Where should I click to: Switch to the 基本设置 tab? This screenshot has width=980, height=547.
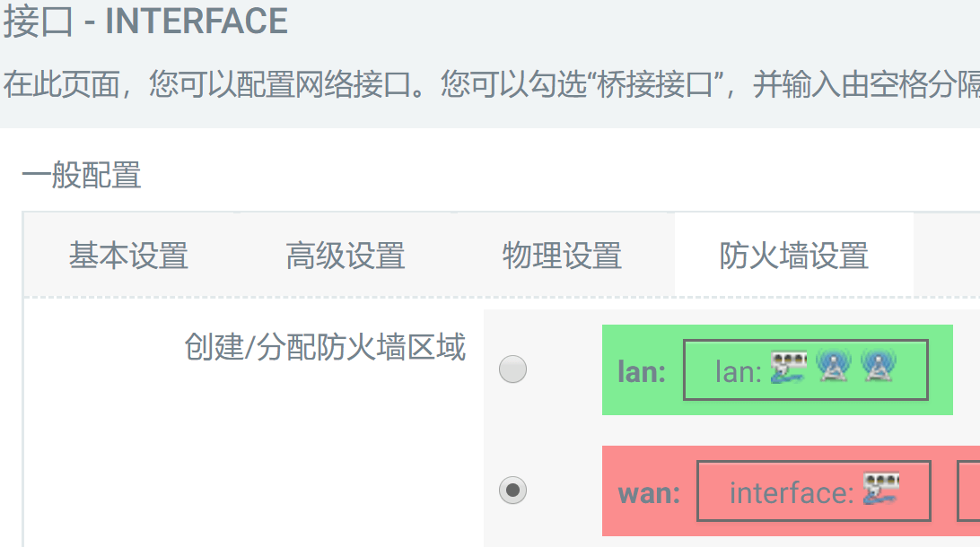128,256
